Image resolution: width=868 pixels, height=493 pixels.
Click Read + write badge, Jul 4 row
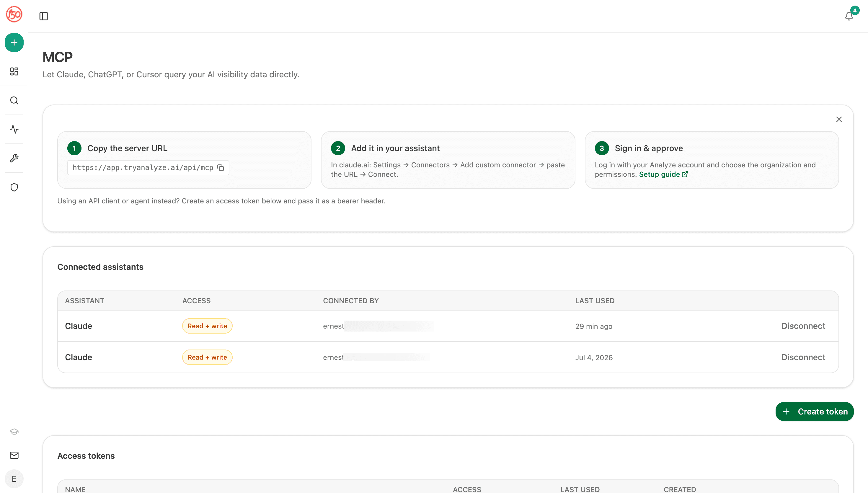coord(207,357)
